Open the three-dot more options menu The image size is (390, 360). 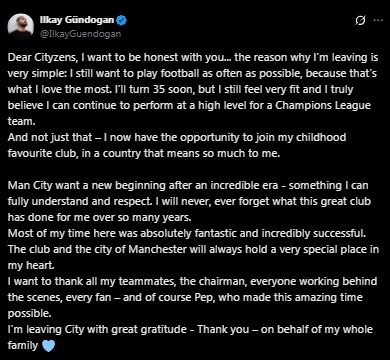[x=378, y=20]
